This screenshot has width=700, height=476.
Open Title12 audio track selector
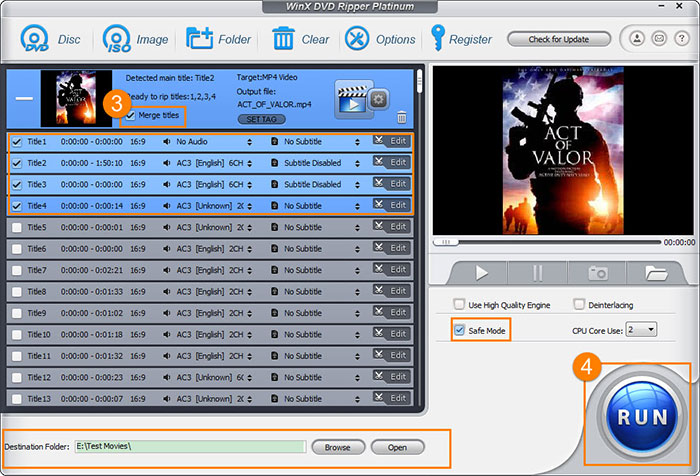pyautogui.click(x=250, y=378)
